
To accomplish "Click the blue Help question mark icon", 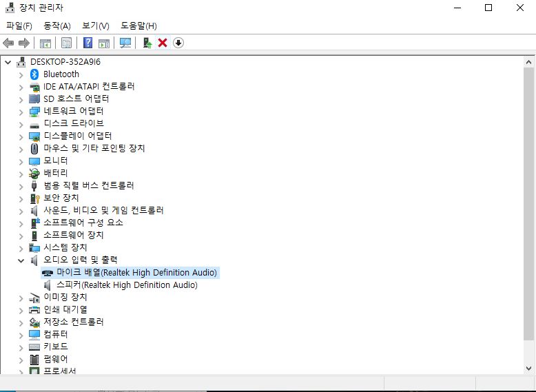I will 88,43.
